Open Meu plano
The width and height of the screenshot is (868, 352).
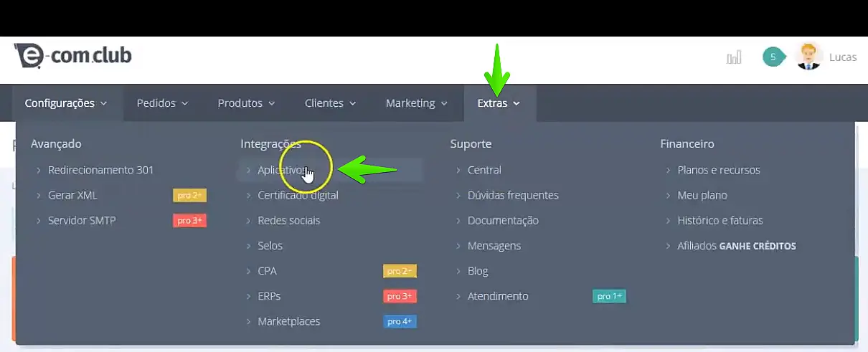[x=702, y=195]
